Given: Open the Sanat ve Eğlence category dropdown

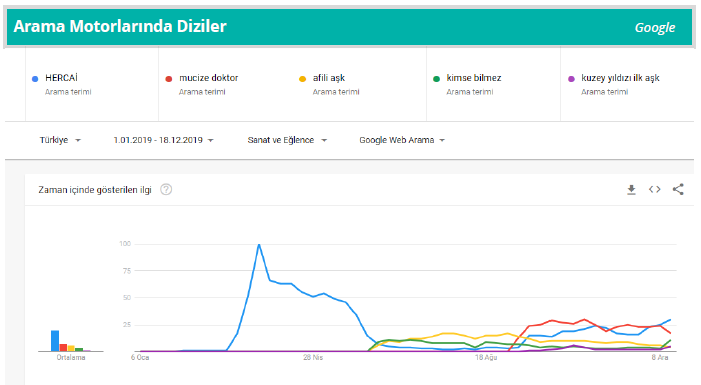Looking at the screenshot, I should coord(287,140).
